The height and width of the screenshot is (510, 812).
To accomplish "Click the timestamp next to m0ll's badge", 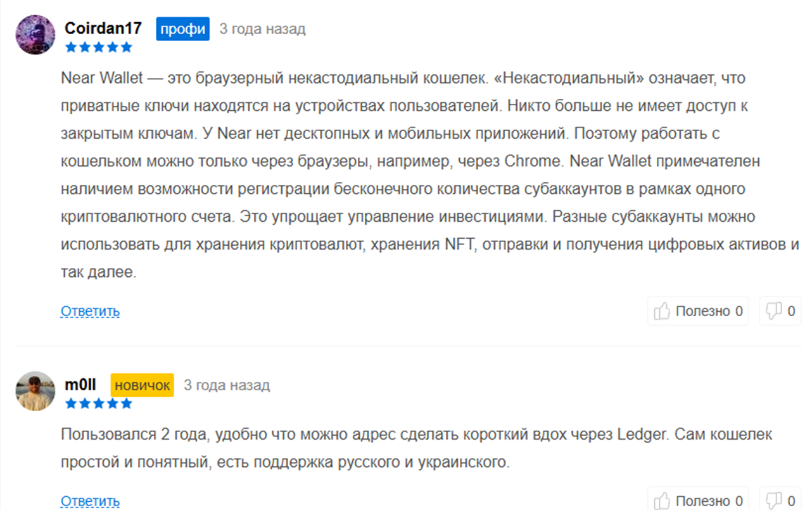I will coord(227,385).
